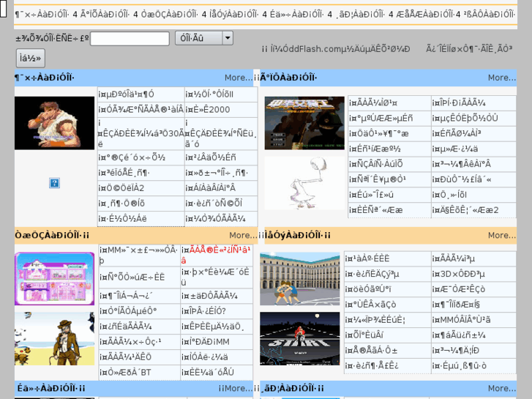Click More... in the '¸ãÐ¦' section header
Screen dimensions: 532x399
[502, 388]
